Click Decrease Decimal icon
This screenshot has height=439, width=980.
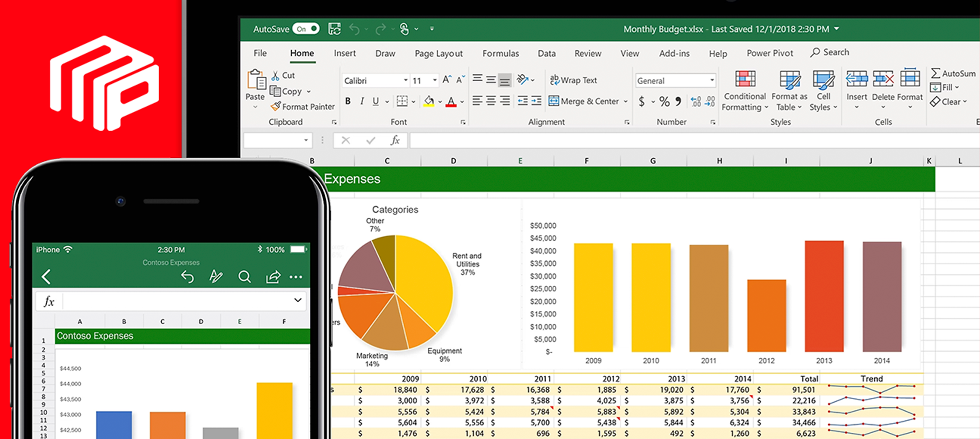[x=710, y=101]
